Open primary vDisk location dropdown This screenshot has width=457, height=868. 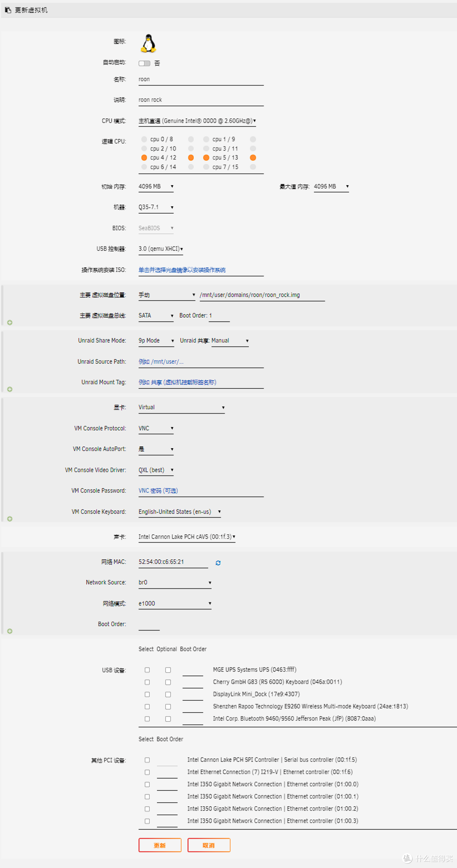pos(167,295)
